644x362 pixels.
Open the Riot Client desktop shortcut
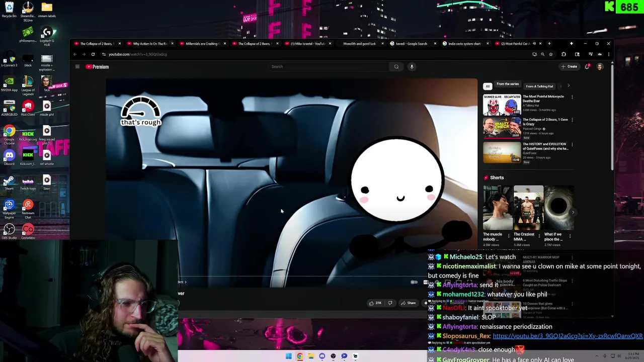point(28,108)
